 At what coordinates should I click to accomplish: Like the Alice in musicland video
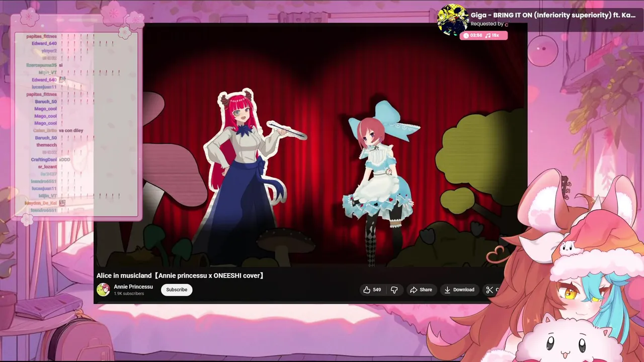tap(372, 290)
